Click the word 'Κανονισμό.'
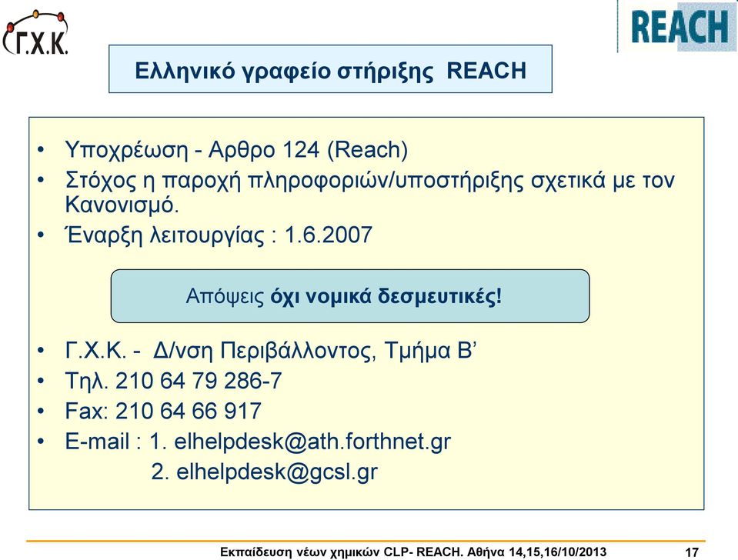 tap(122, 205)
